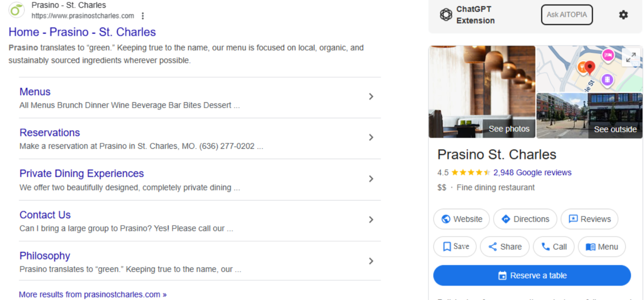Expand the Private Dining Experiences chevron
This screenshot has height=300, width=644.
[x=371, y=179]
